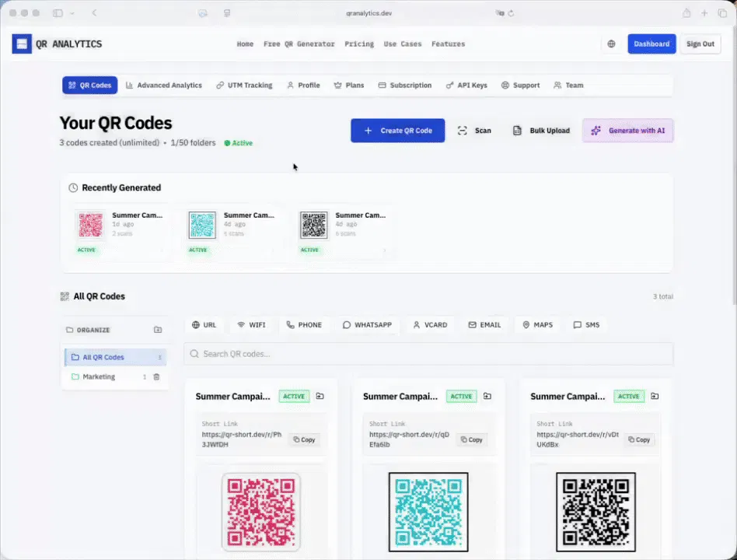Open the teal recently generated QR thumbnail
Screen dimensions: 737x560
pos(202,225)
